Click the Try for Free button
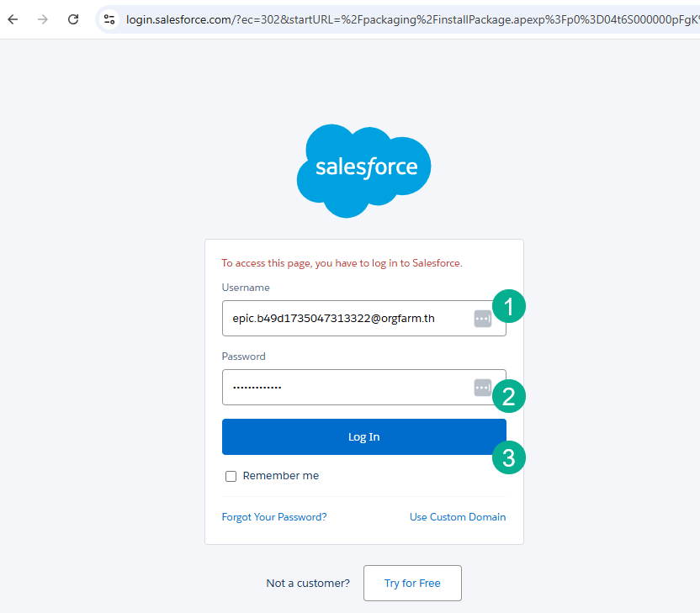The image size is (700, 613). click(x=412, y=584)
